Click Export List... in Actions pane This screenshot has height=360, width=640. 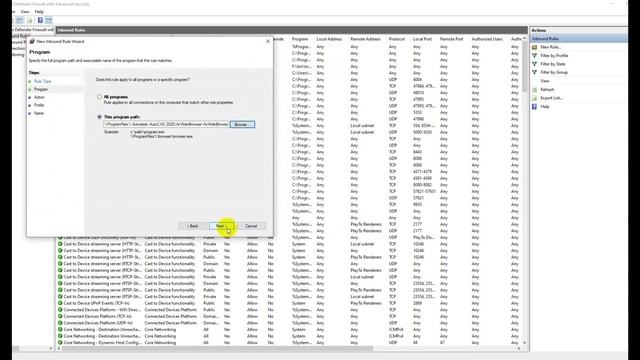[x=552, y=98]
